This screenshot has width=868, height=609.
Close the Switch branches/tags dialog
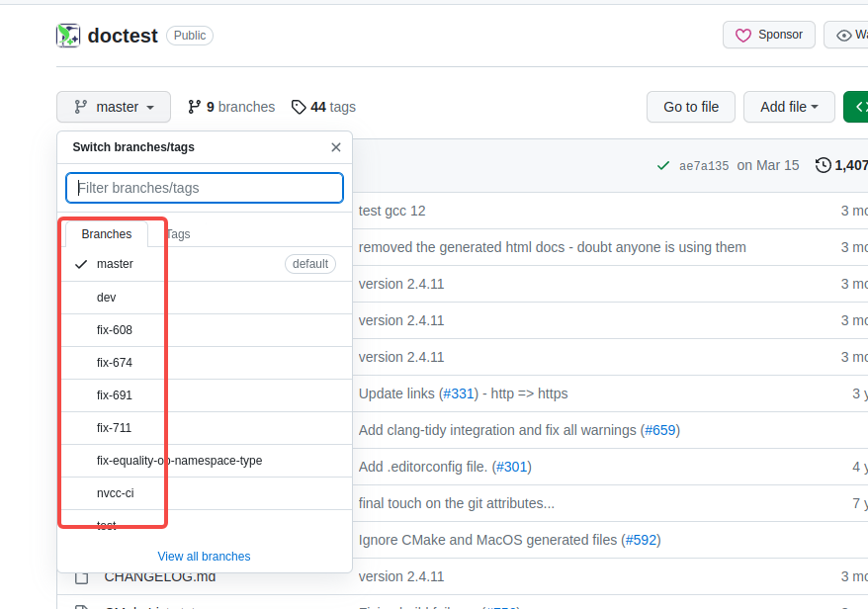click(335, 147)
